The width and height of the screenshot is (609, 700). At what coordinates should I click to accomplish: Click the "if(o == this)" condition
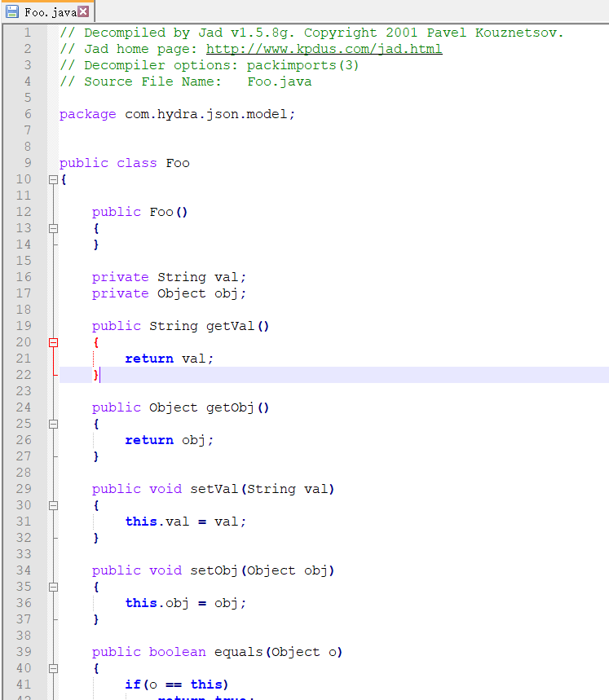[x=177, y=685]
